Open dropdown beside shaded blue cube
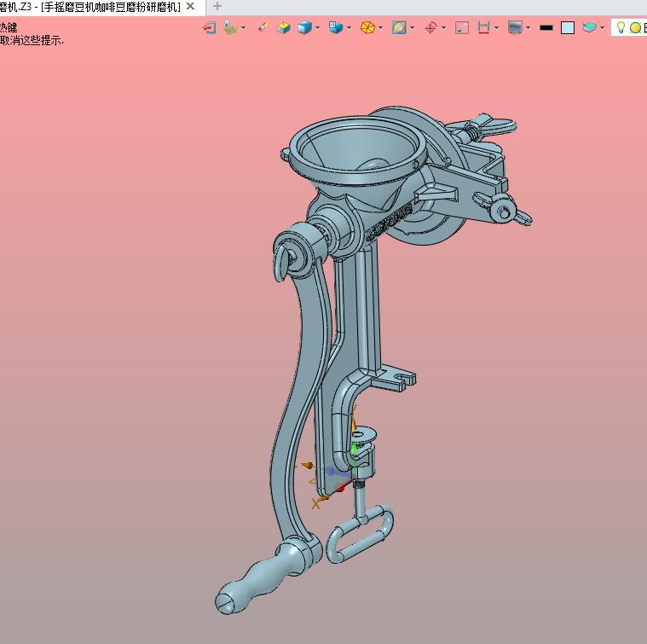 317,28
